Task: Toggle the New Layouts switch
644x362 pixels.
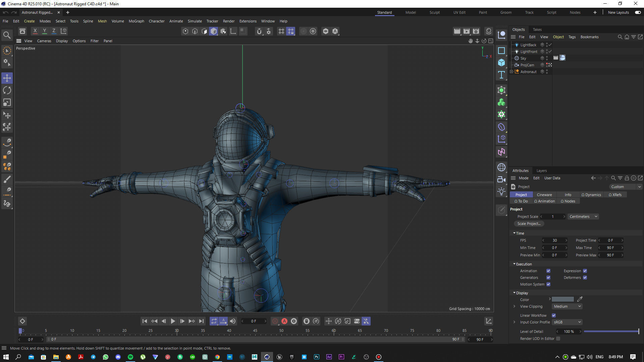Action: [638, 12]
